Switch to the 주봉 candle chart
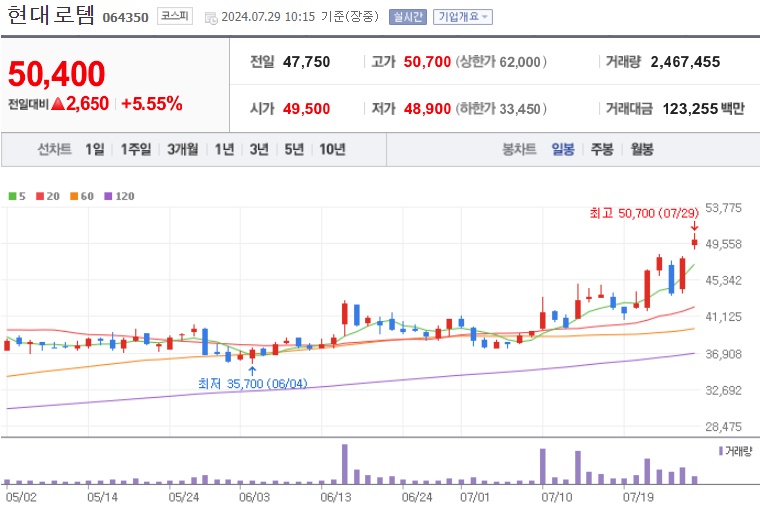The height and width of the screenshot is (510, 760). tap(602, 149)
